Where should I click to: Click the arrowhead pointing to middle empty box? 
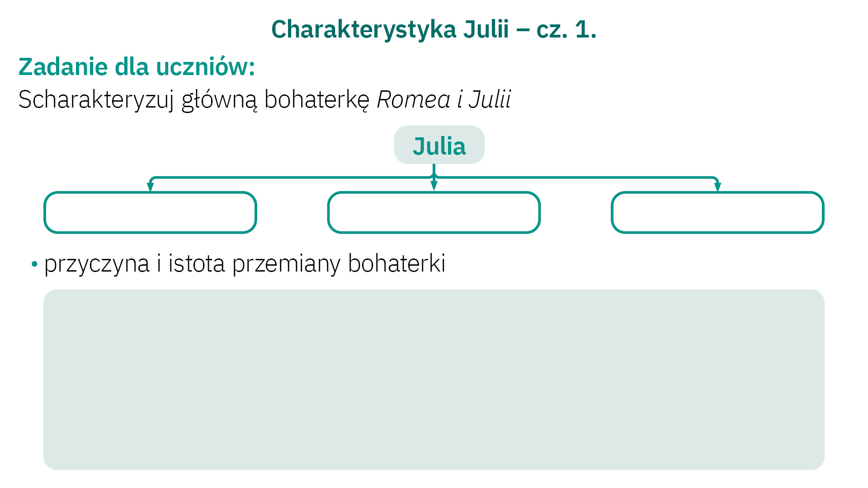tap(434, 185)
